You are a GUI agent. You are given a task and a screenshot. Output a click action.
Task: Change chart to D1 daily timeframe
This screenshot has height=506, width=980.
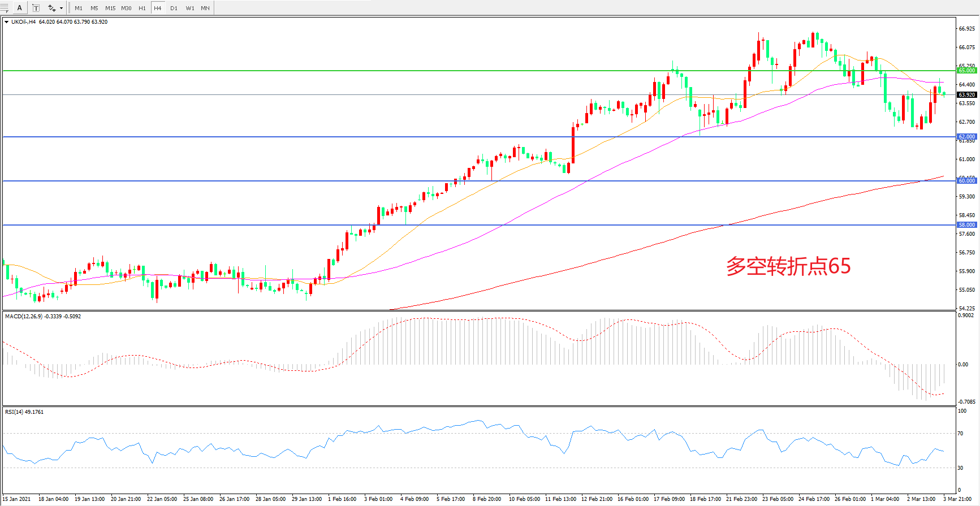point(174,8)
